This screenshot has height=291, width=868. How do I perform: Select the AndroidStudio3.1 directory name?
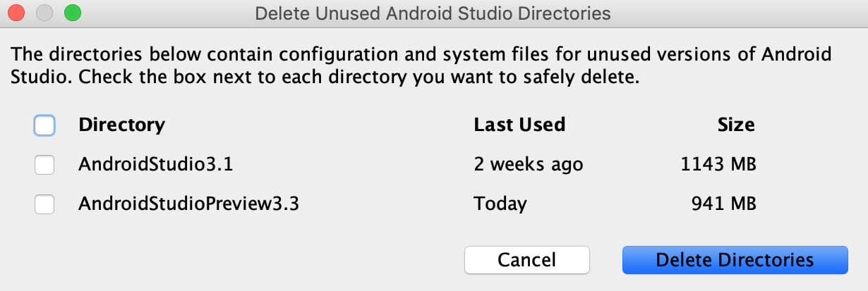coord(155,166)
